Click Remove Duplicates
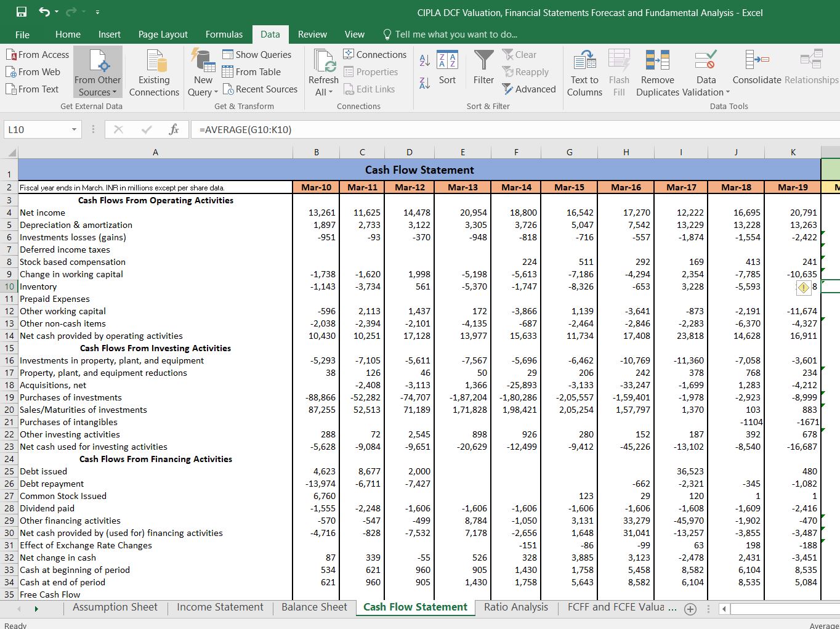Viewport: 840px width, 629px height. [x=658, y=73]
